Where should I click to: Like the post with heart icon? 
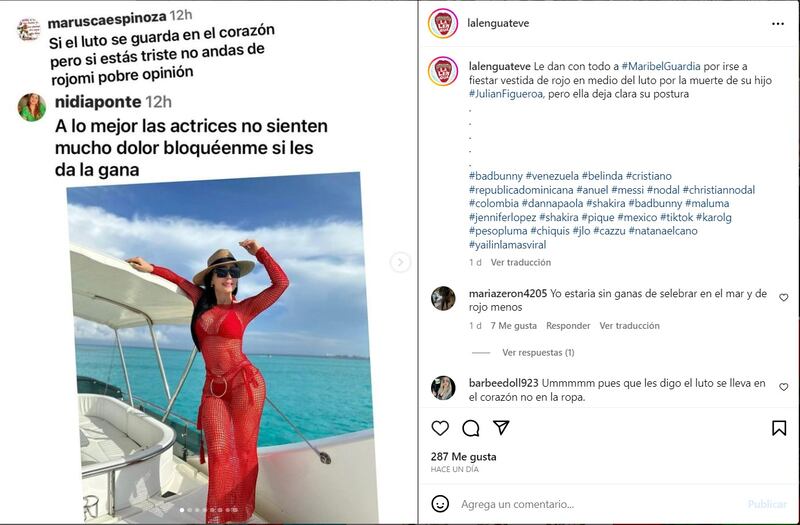tap(440, 428)
